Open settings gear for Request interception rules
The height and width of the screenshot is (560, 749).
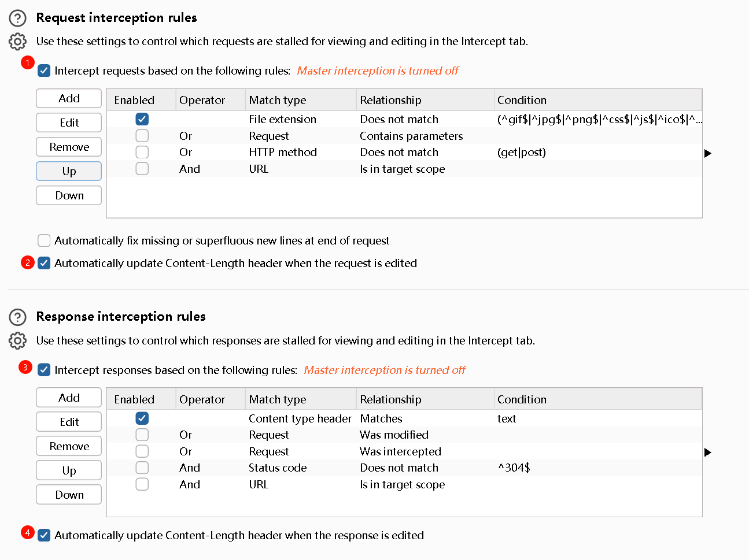17,42
